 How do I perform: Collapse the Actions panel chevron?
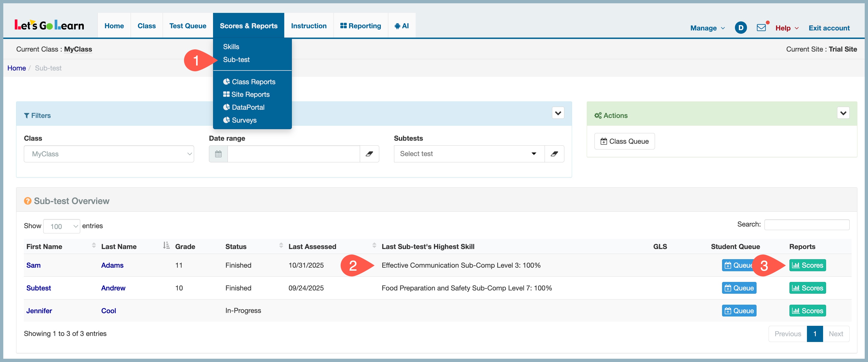[843, 113]
